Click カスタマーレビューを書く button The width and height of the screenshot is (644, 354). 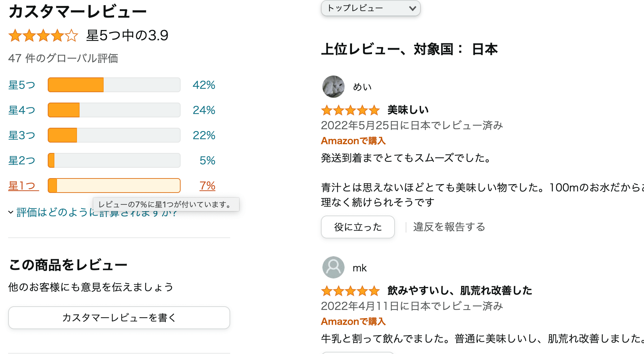[119, 318]
